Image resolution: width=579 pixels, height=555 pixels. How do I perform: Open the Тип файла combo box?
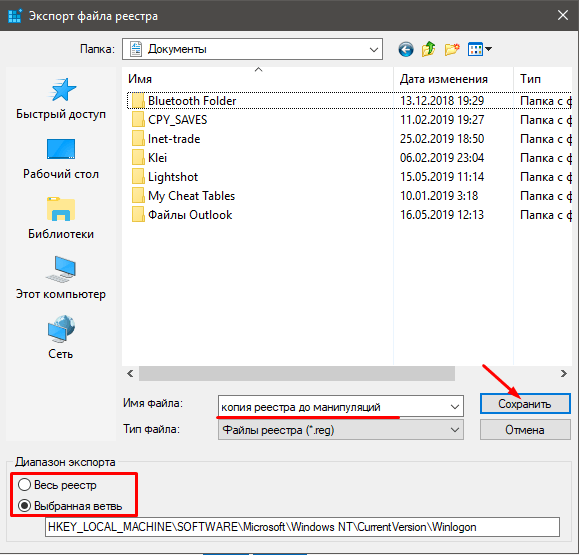341,430
